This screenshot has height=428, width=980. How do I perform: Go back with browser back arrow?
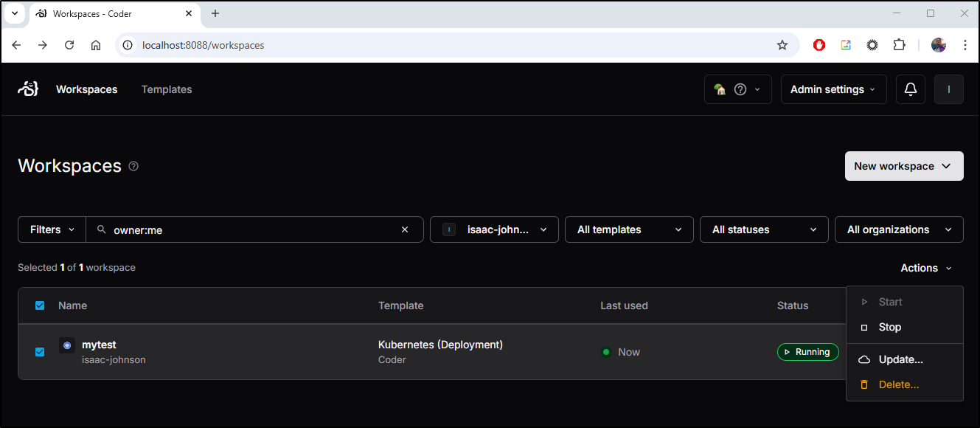click(16, 45)
